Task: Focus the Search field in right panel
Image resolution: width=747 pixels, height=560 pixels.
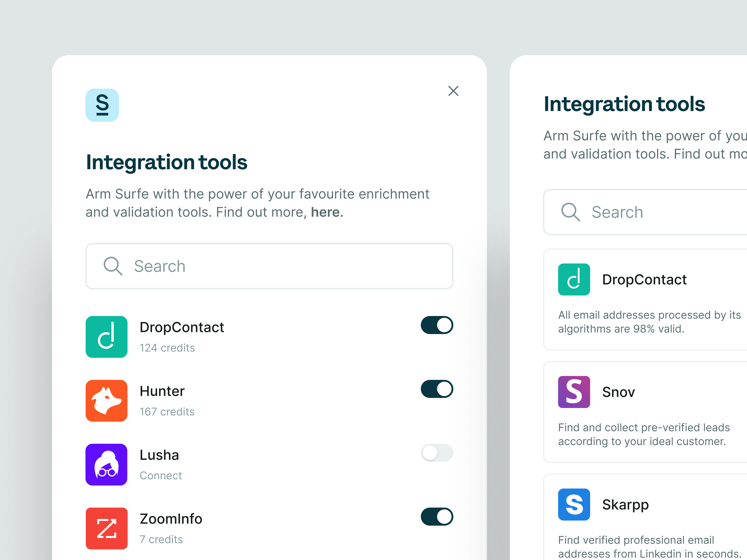Action: [645, 212]
